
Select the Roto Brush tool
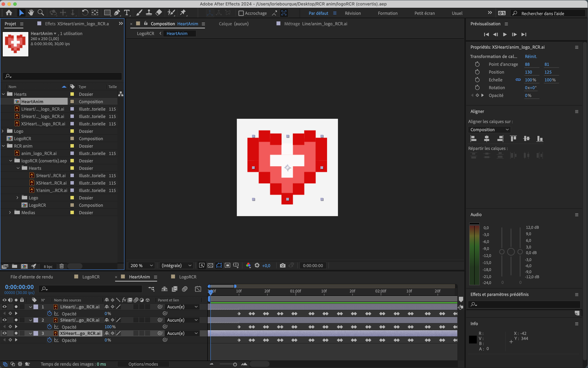[x=171, y=13]
